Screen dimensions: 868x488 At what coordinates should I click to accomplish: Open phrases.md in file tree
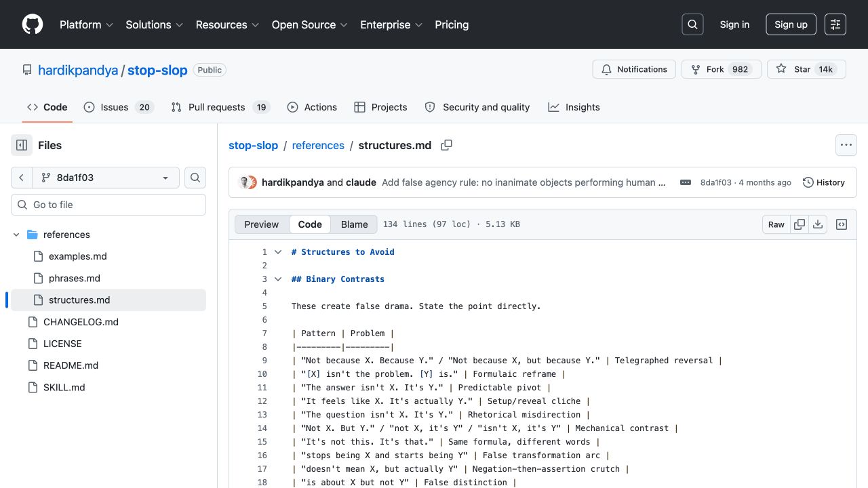pyautogui.click(x=75, y=278)
